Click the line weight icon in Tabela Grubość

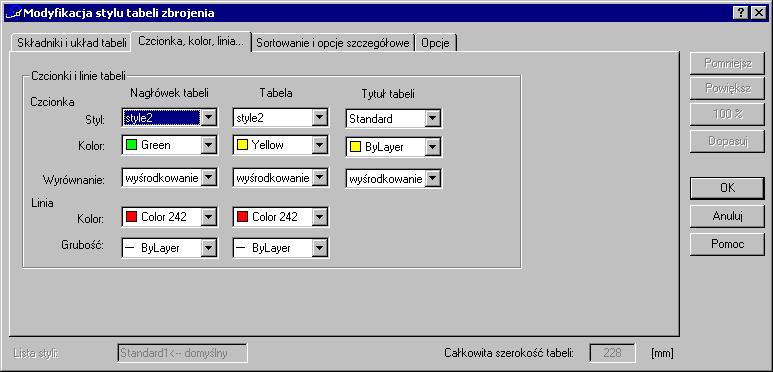point(241,248)
